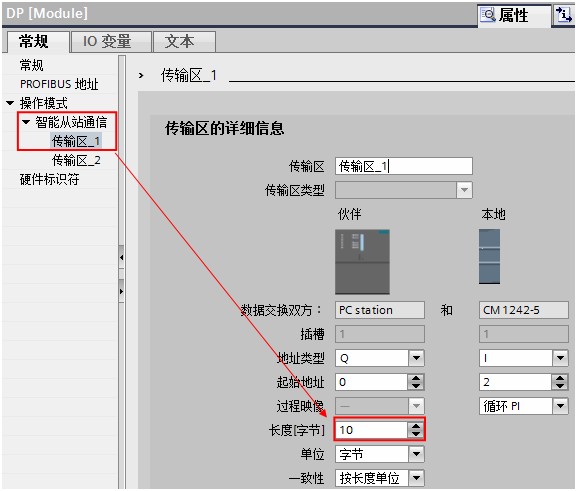Select 硬件标识符 in the navigation tree

50,180
